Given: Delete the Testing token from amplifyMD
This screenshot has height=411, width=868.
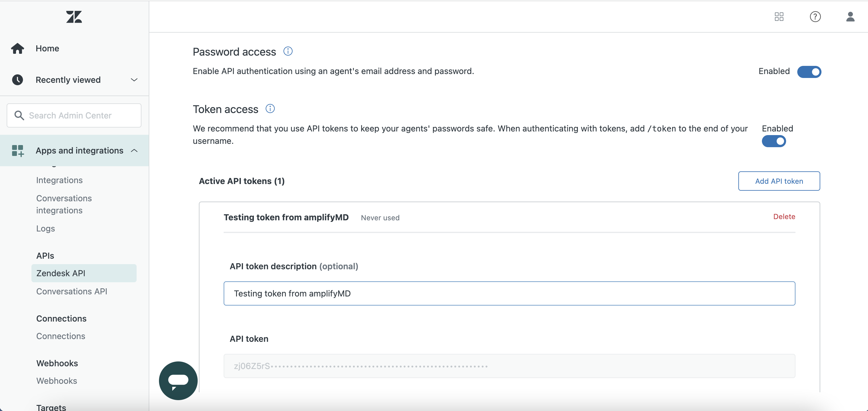Looking at the screenshot, I should [784, 217].
